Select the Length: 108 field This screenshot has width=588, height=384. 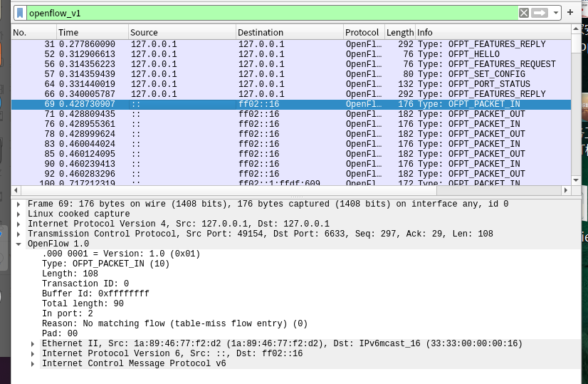tap(70, 274)
